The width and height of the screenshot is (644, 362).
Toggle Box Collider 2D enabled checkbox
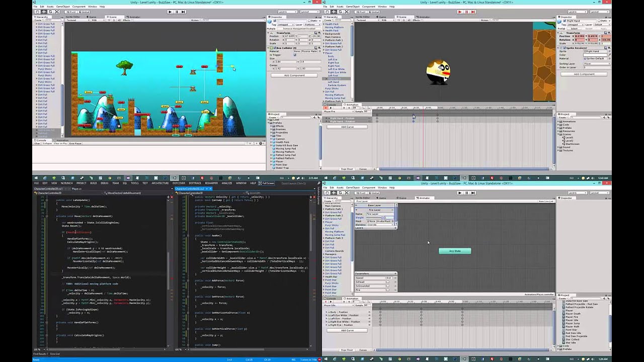point(274,48)
